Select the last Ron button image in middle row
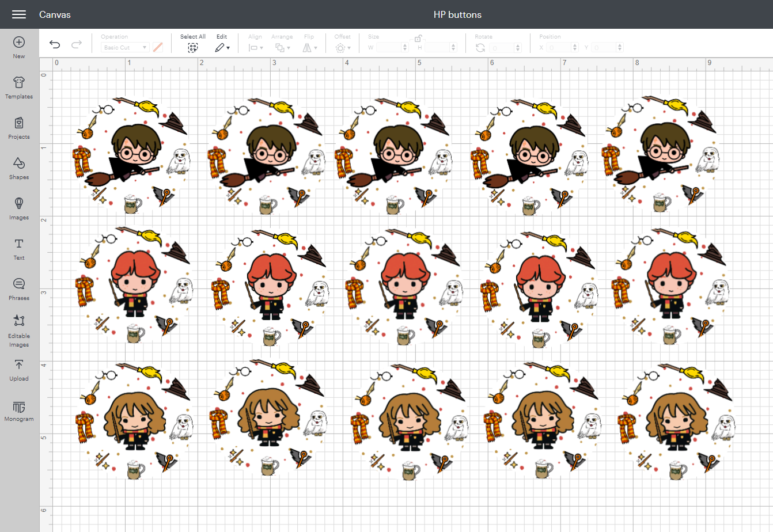 pyautogui.click(x=671, y=288)
